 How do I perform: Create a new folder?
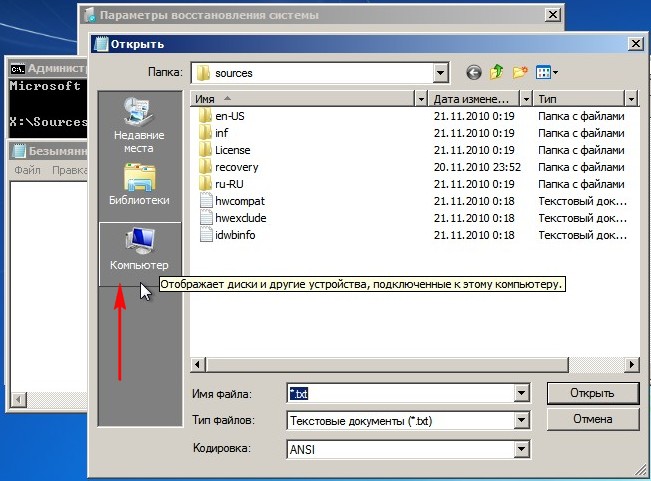(x=520, y=73)
